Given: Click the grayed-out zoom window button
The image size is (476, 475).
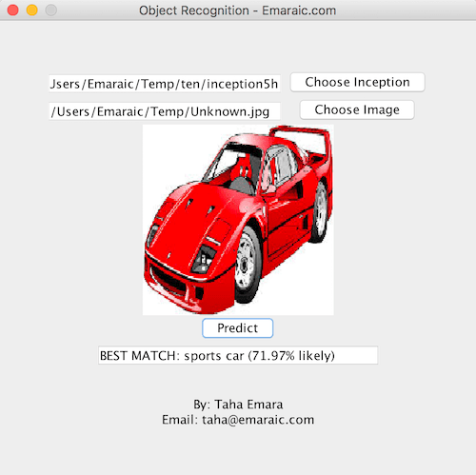Looking at the screenshot, I should [x=51, y=10].
